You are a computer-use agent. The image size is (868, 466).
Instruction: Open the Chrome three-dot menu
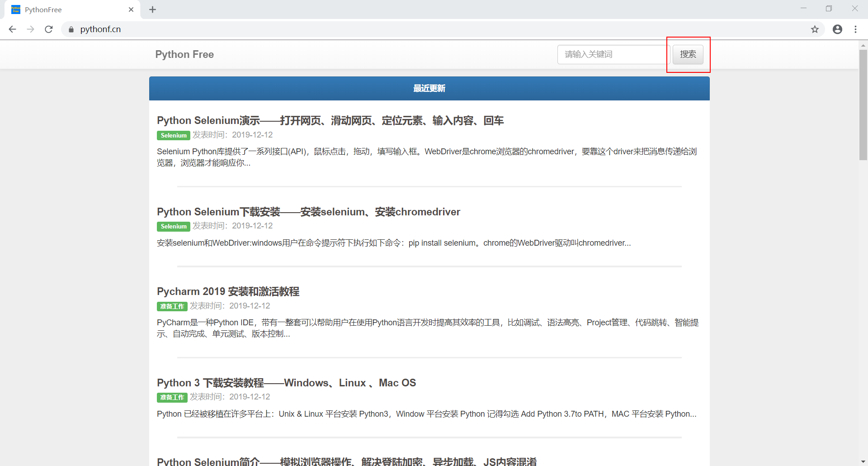point(855,29)
